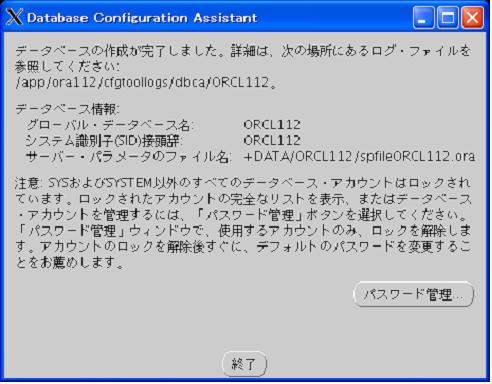
Task: Select the SID prefix value ORCL112
Action: pyautogui.click(x=272, y=140)
